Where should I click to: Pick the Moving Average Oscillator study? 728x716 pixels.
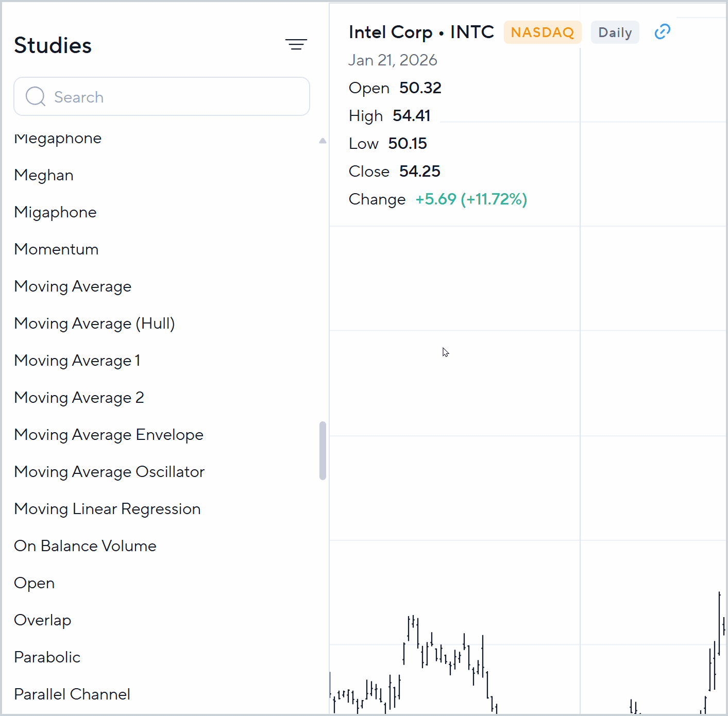click(x=109, y=472)
